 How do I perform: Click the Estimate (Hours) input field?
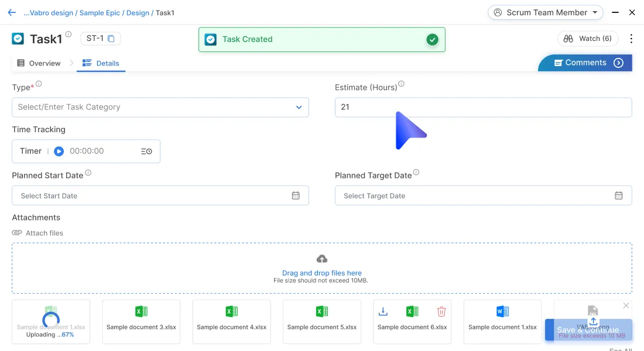pos(483,107)
